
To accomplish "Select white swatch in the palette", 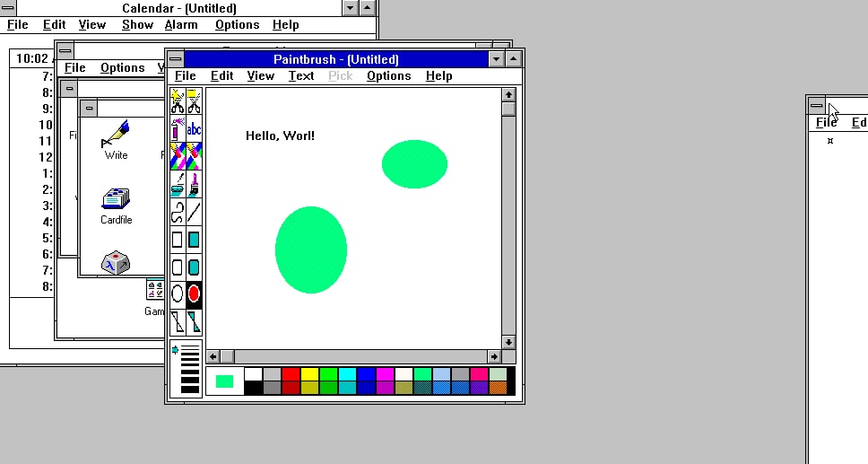I will pyautogui.click(x=253, y=374).
